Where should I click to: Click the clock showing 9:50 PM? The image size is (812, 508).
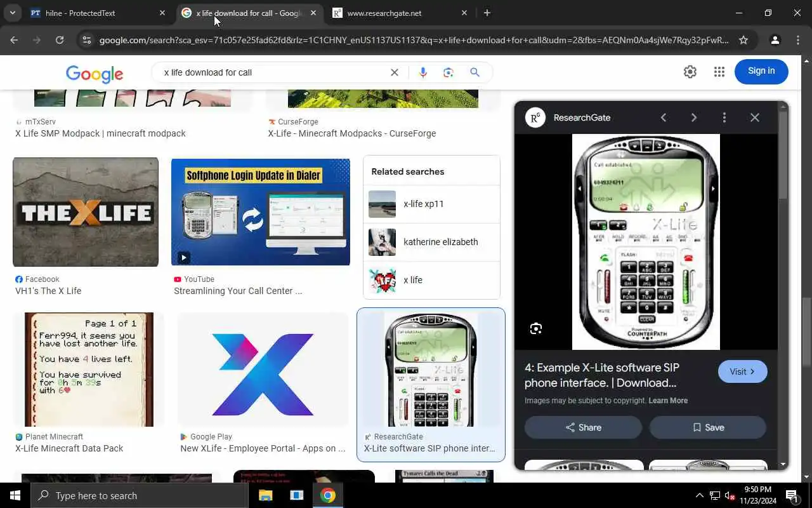coord(758,490)
